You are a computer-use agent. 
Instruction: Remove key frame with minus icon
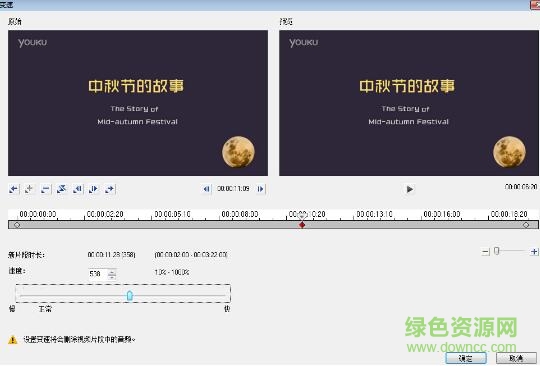pyautogui.click(x=45, y=189)
